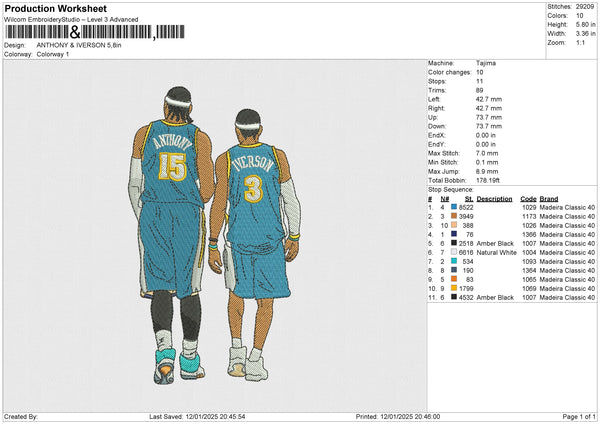Click the Machine value Tajima
The width and height of the screenshot is (600, 424).
click(486, 63)
